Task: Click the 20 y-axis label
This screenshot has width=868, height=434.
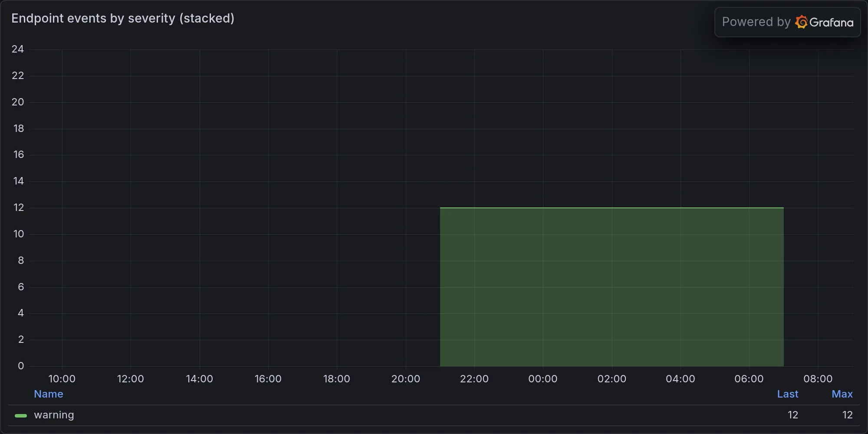Action: (18, 102)
